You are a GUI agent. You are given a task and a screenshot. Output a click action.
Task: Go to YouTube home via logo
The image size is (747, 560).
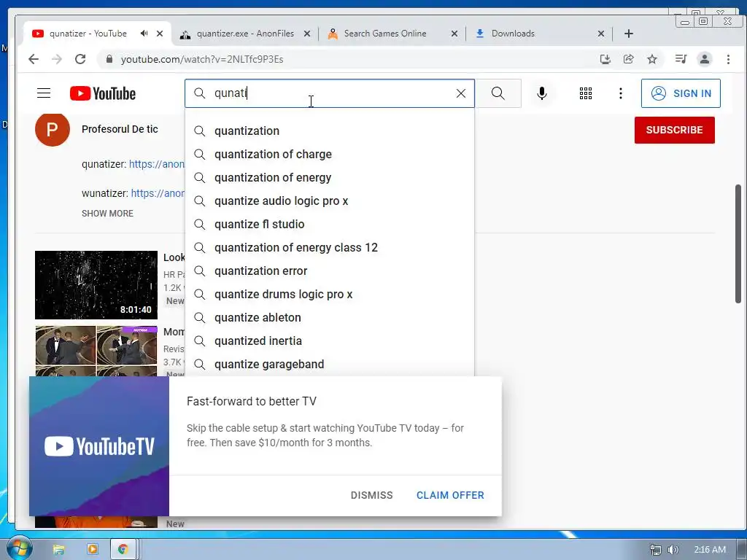pyautogui.click(x=103, y=93)
